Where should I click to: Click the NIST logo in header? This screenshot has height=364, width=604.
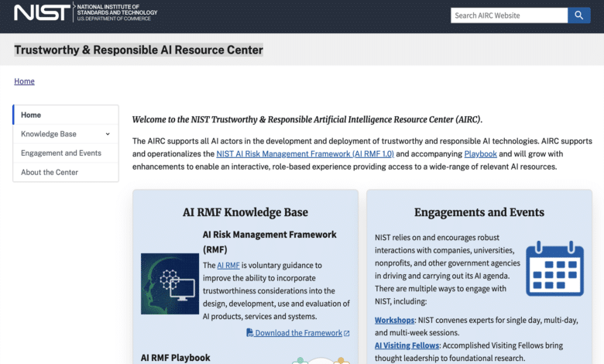[x=43, y=12]
